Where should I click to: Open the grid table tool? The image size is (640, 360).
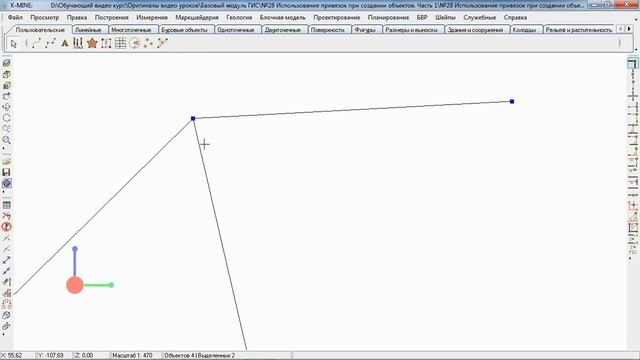pos(120,43)
